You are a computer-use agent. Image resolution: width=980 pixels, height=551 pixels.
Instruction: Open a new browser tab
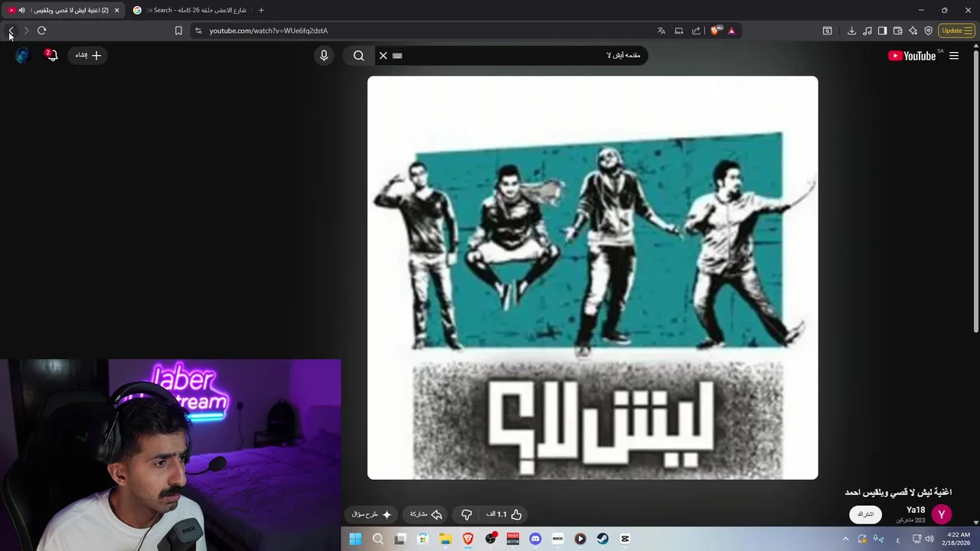pos(261,10)
